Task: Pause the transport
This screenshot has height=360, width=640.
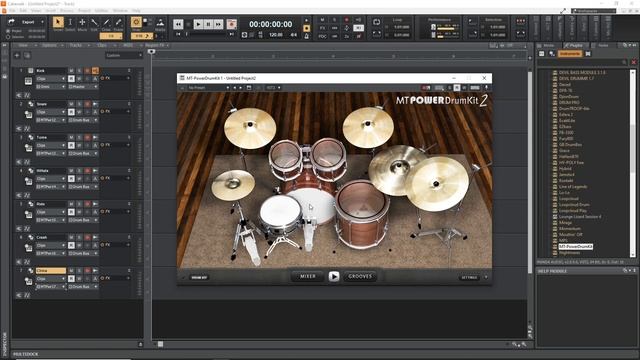Action: 208,24
